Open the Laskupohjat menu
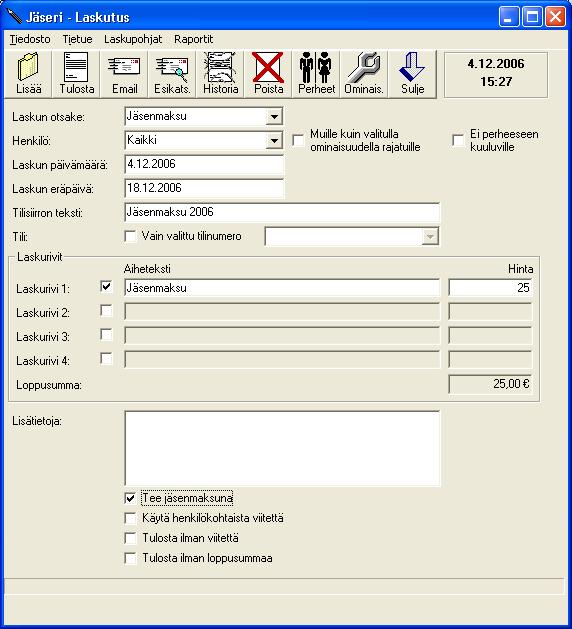 [133, 39]
